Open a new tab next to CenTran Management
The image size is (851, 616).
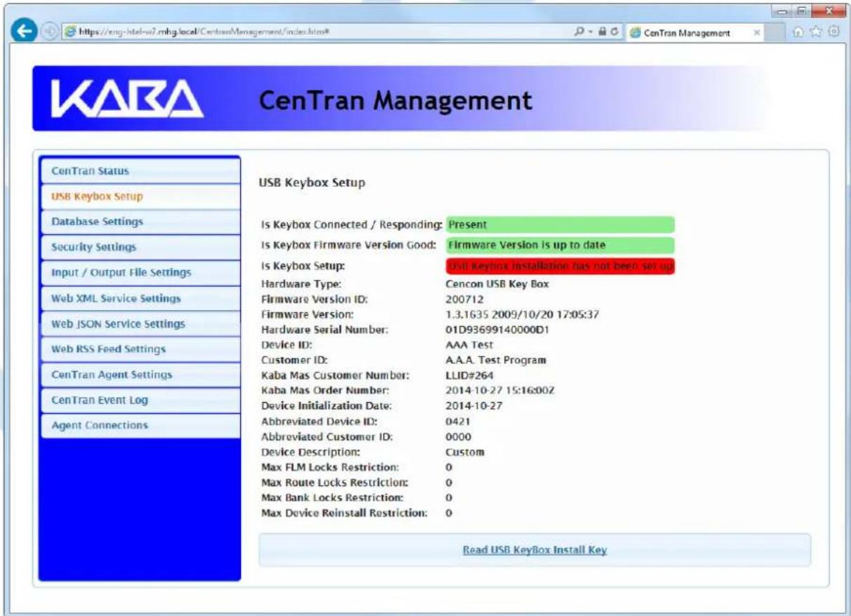pos(774,32)
